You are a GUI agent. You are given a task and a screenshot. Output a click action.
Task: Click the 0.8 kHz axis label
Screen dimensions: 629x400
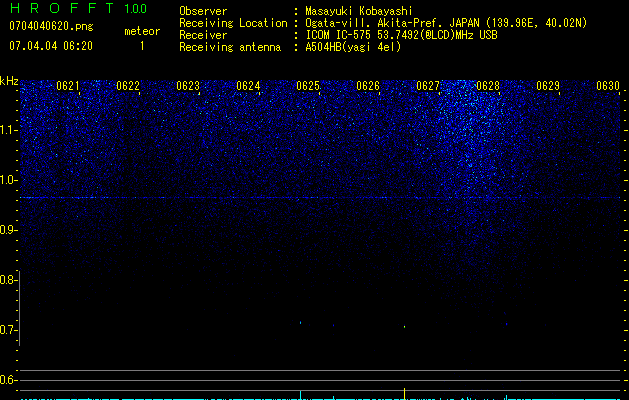(x=9, y=280)
